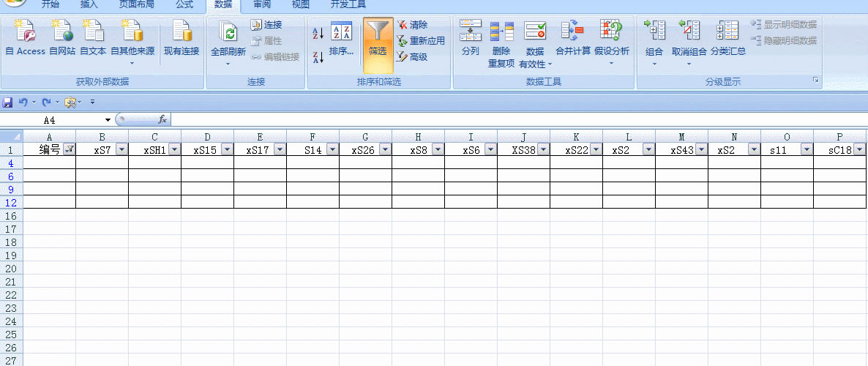Open the 全部刷新 dropdown arrow
This screenshot has width=868, height=366.
(x=228, y=64)
